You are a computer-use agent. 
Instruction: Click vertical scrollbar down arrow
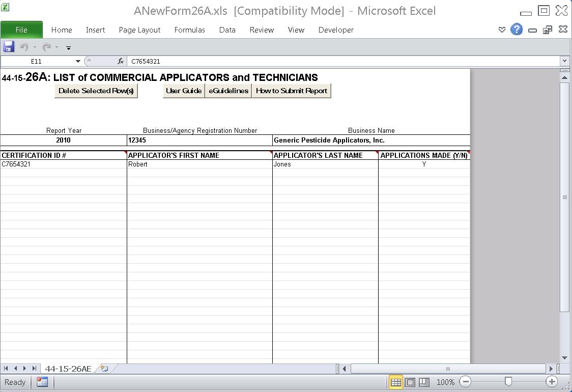(564, 358)
